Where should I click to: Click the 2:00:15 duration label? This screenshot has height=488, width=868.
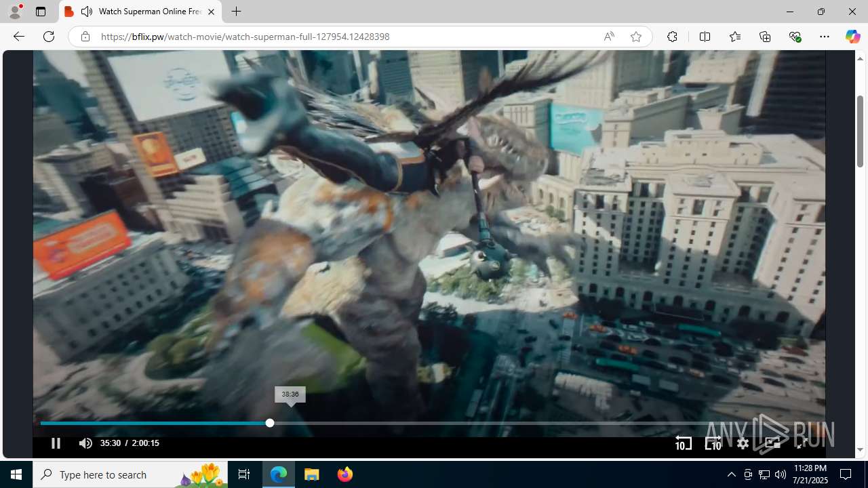(145, 443)
